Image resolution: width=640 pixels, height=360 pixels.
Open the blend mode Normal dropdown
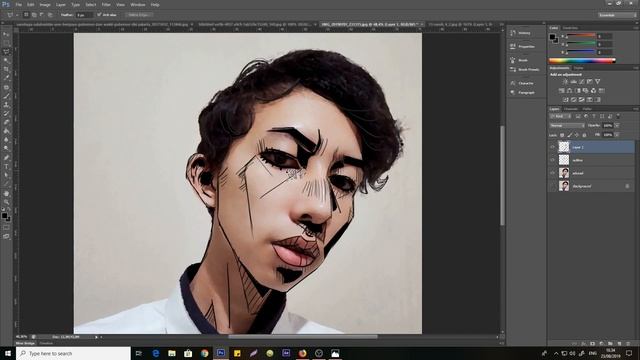pyautogui.click(x=567, y=126)
